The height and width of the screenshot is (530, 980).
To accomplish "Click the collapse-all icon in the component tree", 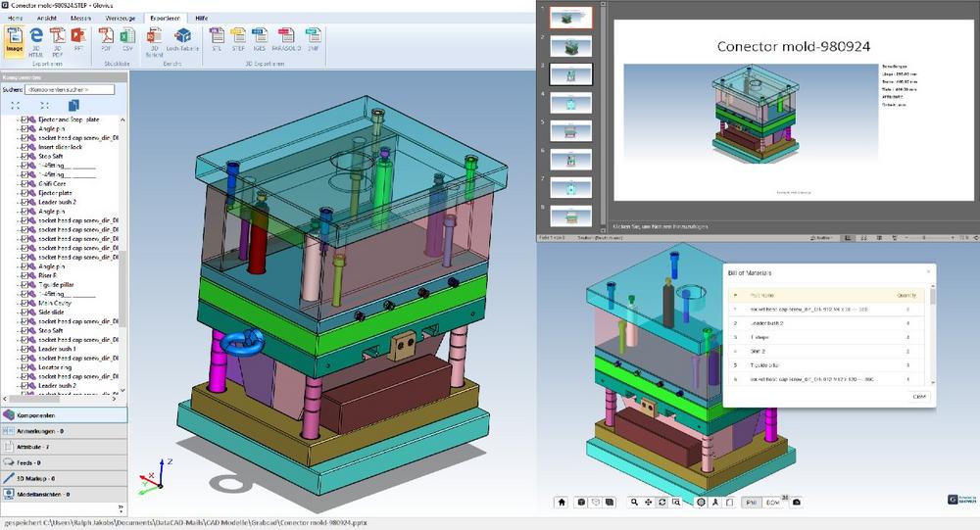I will click(44, 105).
